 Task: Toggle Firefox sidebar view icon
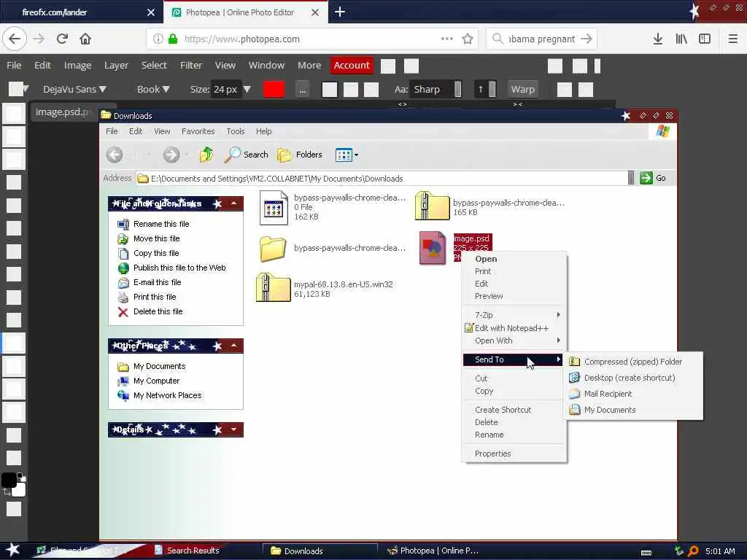pyautogui.click(x=705, y=39)
